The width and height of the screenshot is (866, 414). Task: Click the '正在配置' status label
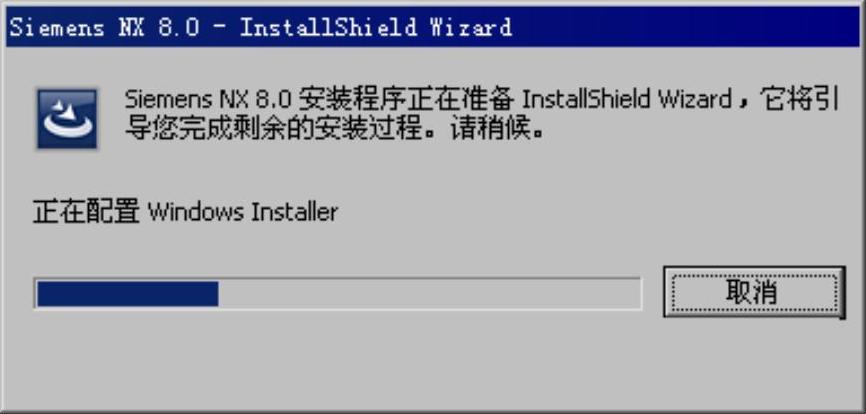coord(86,213)
